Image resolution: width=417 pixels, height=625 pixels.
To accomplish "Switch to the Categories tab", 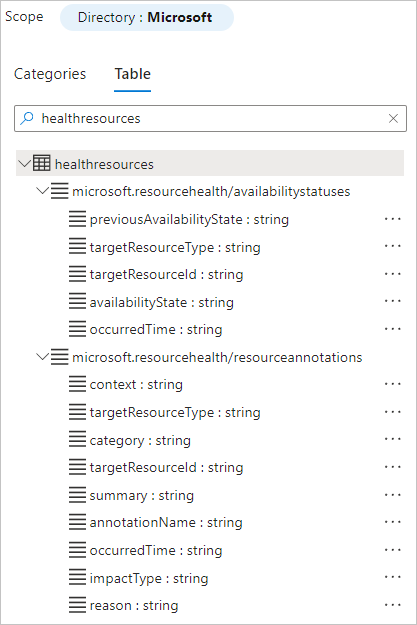I will pyautogui.click(x=50, y=74).
